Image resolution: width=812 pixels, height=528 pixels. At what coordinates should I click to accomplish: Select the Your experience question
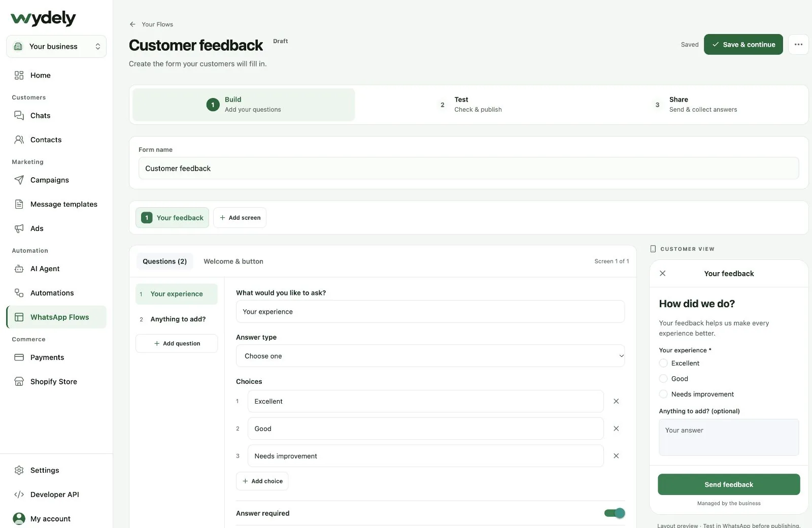pos(177,294)
